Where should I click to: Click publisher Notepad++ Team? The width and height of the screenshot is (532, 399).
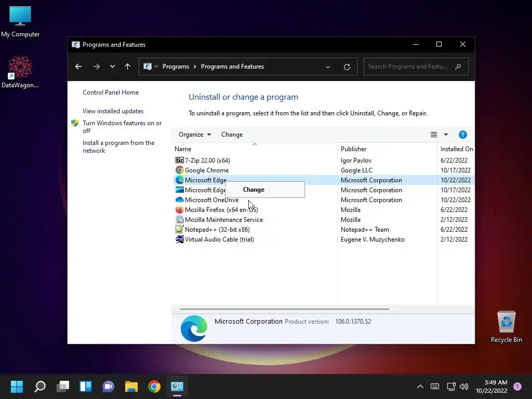point(365,229)
